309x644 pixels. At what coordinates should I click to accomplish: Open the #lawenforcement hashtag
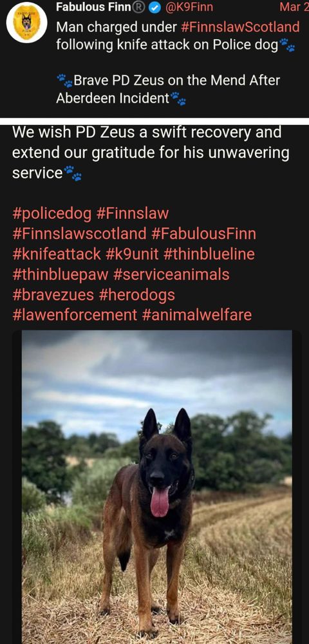(75, 315)
